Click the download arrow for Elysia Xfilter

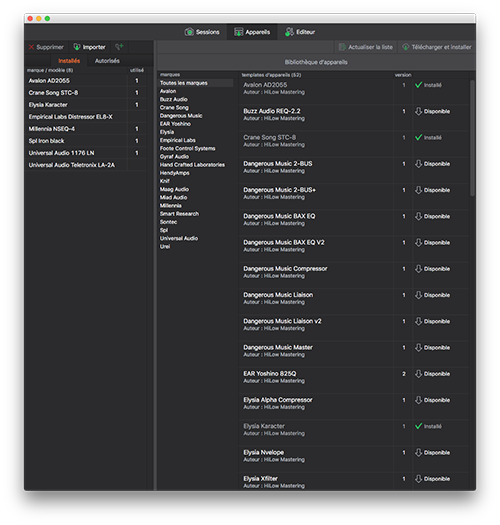click(418, 479)
